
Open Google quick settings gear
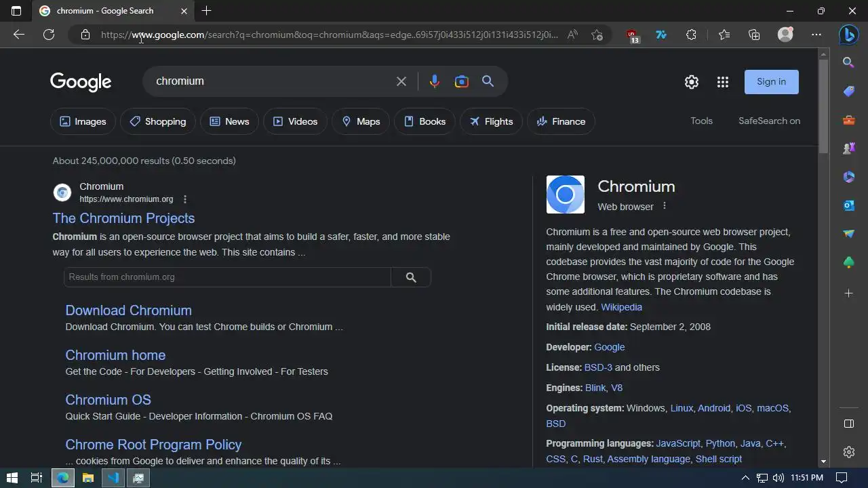(x=692, y=82)
